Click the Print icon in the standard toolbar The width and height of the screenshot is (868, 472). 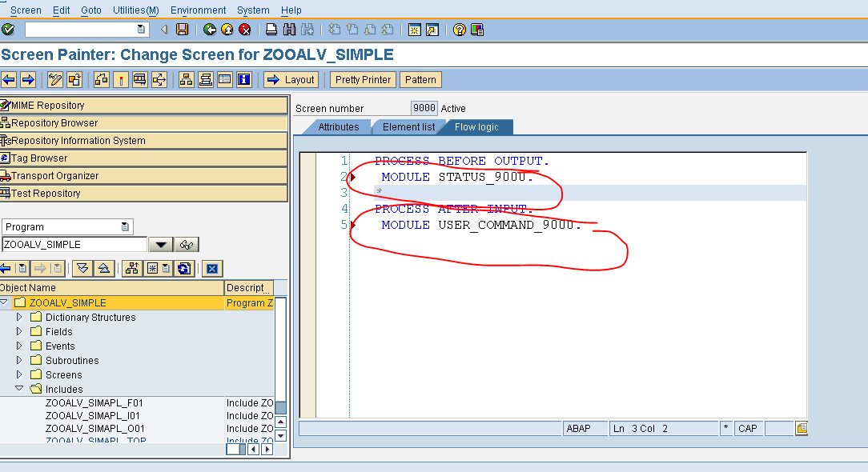click(x=271, y=30)
